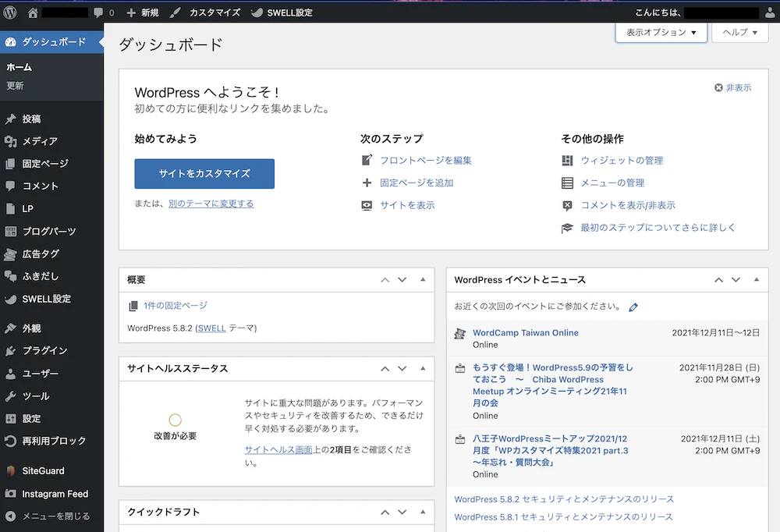Open the ウィジェットの管理 link
780x532 pixels.
(622, 160)
